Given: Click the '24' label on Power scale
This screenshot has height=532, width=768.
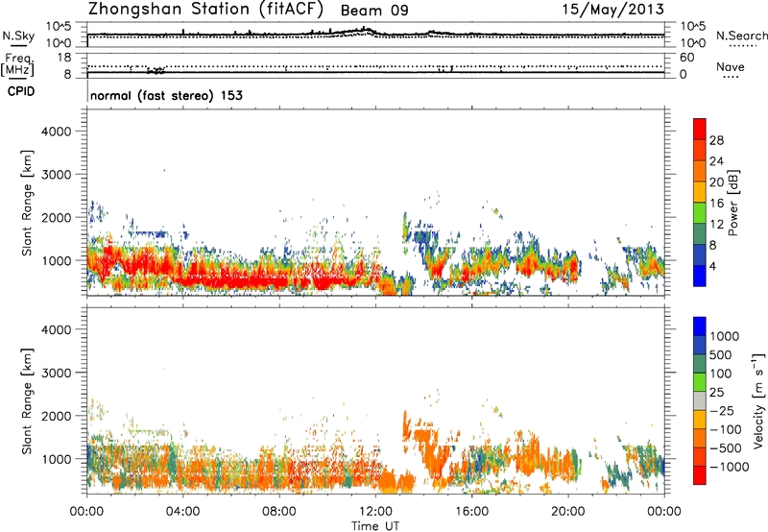Looking at the screenshot, I should pyautogui.click(x=716, y=161).
